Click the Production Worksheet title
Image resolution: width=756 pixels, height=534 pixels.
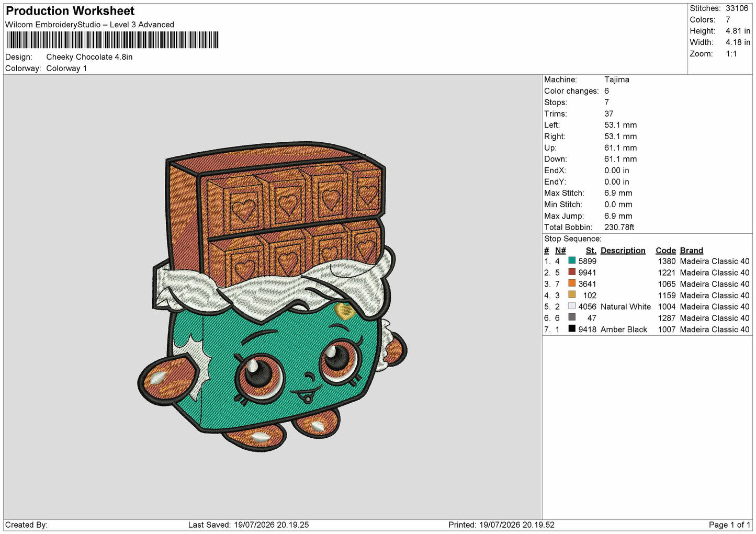click(x=70, y=11)
